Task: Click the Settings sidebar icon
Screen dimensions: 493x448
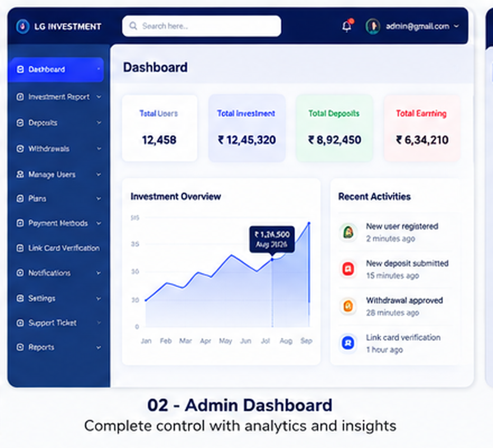Action: 20,298
